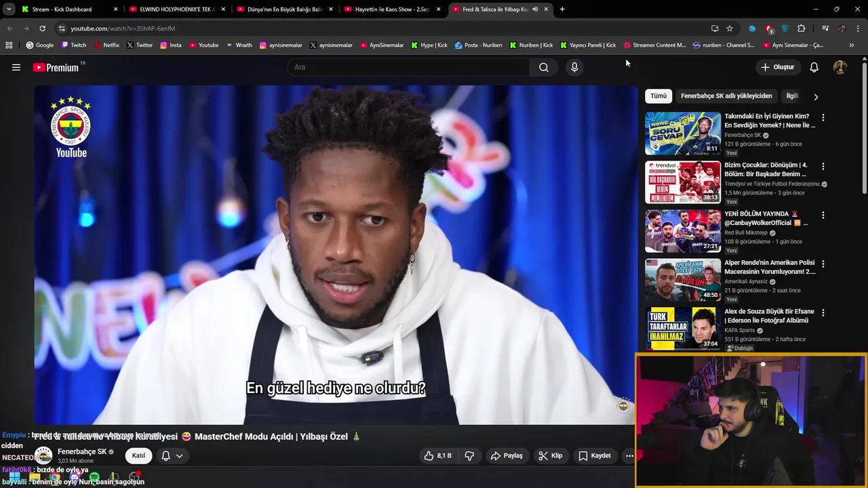
Task: Click the video player to pause
Action: 336,254
